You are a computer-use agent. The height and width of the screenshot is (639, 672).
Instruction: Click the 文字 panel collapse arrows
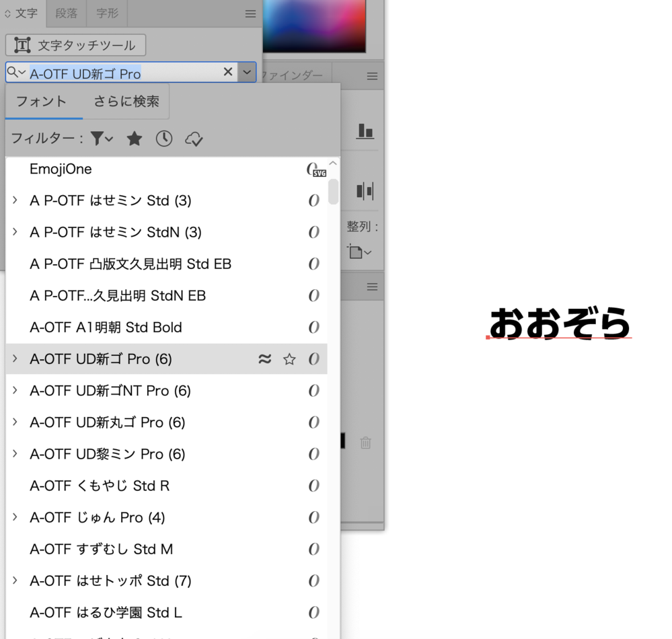7,13
